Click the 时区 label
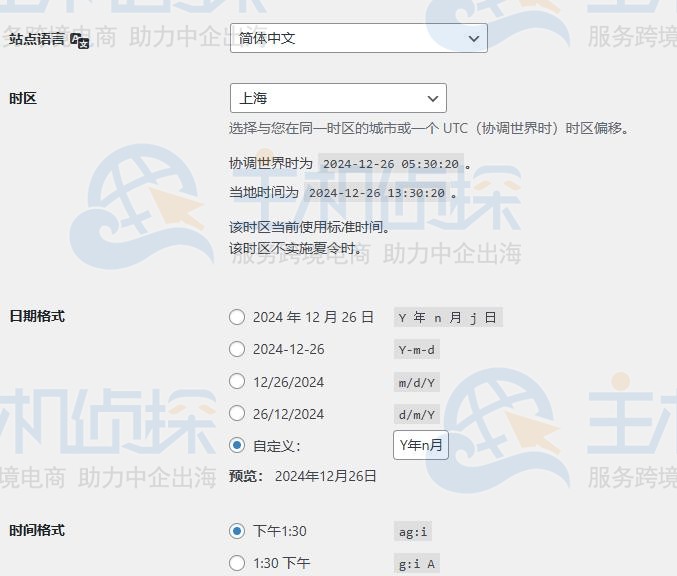 tap(23, 98)
